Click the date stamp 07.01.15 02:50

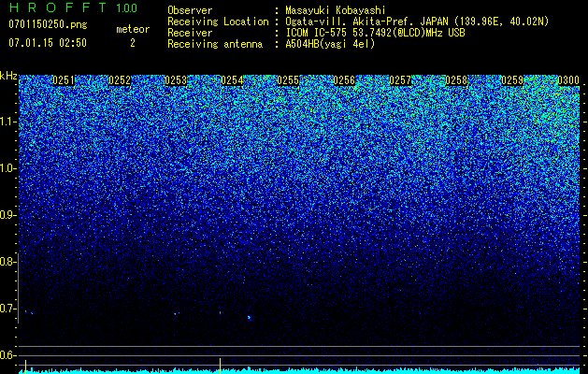tap(48, 43)
